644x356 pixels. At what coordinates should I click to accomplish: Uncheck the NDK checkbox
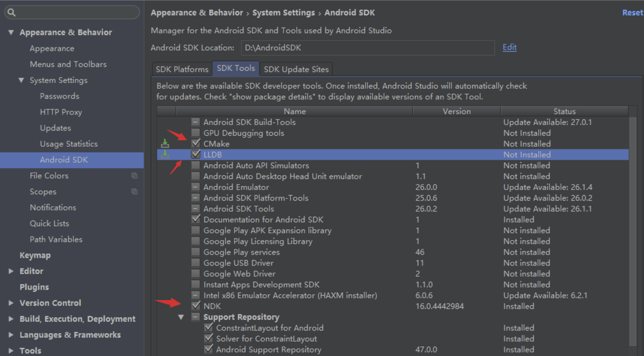(196, 306)
